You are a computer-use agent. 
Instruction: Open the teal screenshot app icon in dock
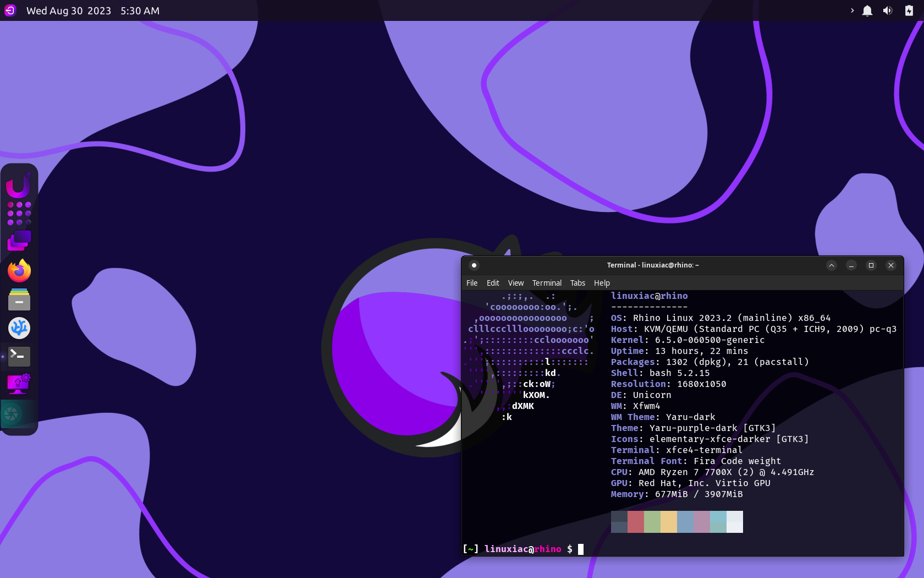(12, 414)
